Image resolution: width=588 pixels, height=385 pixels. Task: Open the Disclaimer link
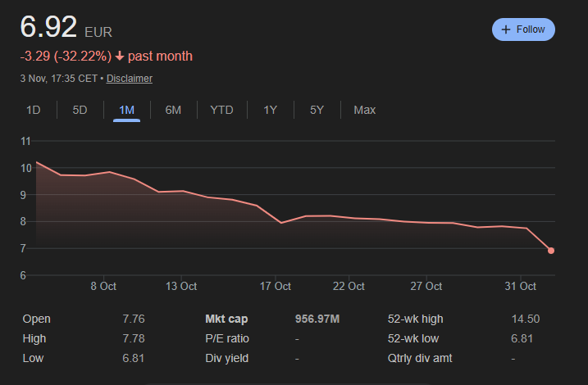pyautogui.click(x=130, y=79)
